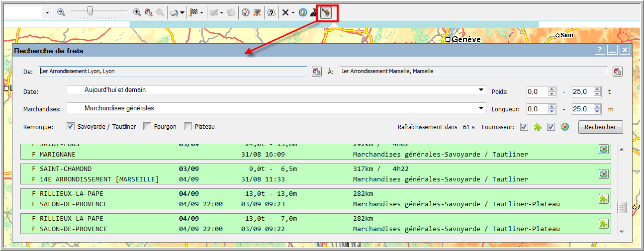
Task: Click the 31/08 11:33 timestamp text
Action: (x=263, y=179)
